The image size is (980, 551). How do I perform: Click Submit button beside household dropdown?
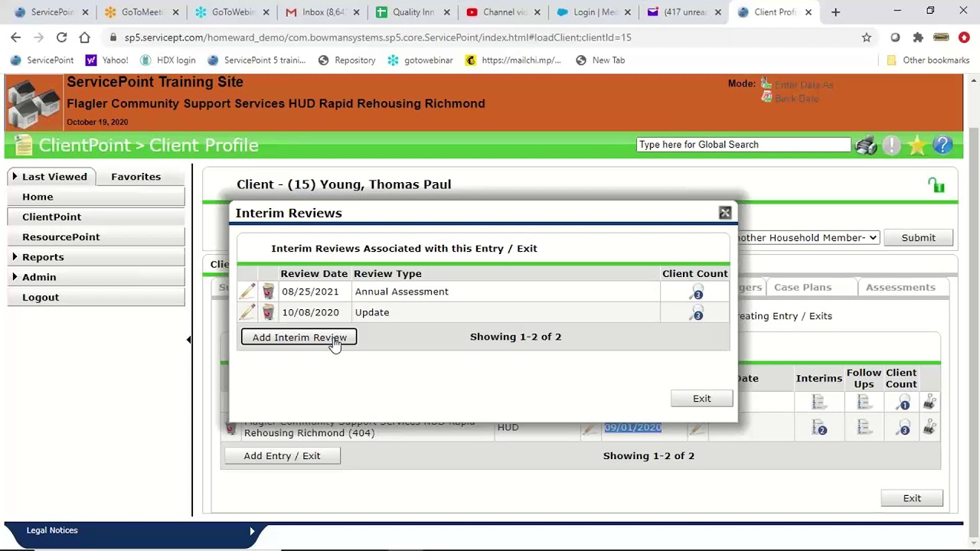click(918, 238)
